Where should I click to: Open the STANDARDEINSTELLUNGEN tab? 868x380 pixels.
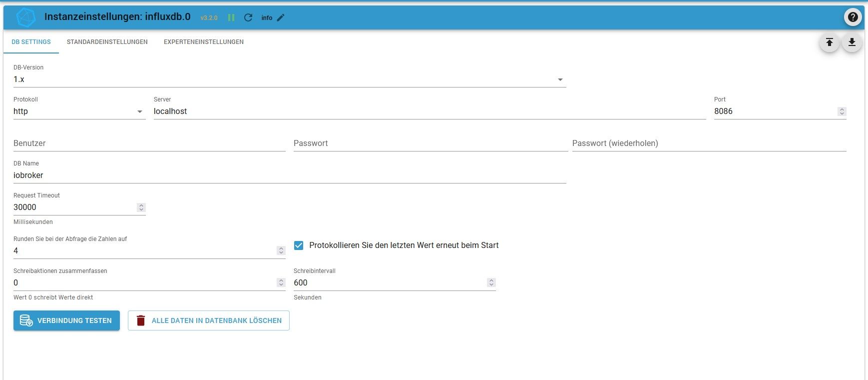(x=107, y=42)
